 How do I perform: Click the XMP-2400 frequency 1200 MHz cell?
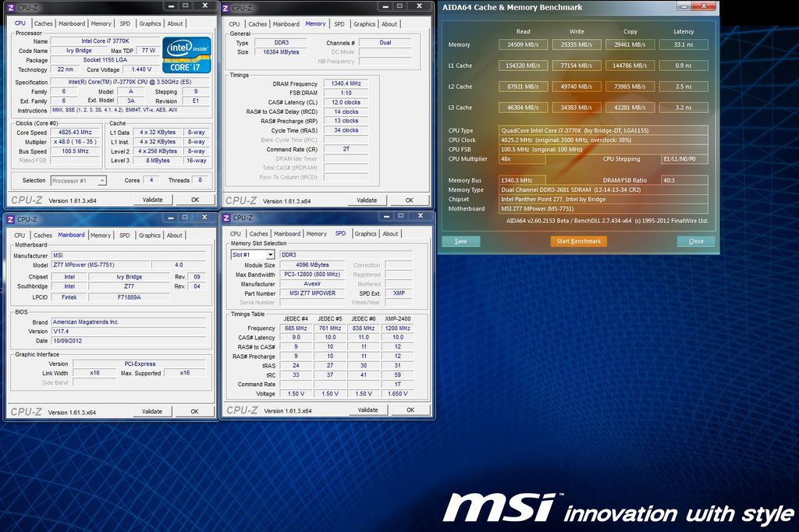tap(397, 328)
